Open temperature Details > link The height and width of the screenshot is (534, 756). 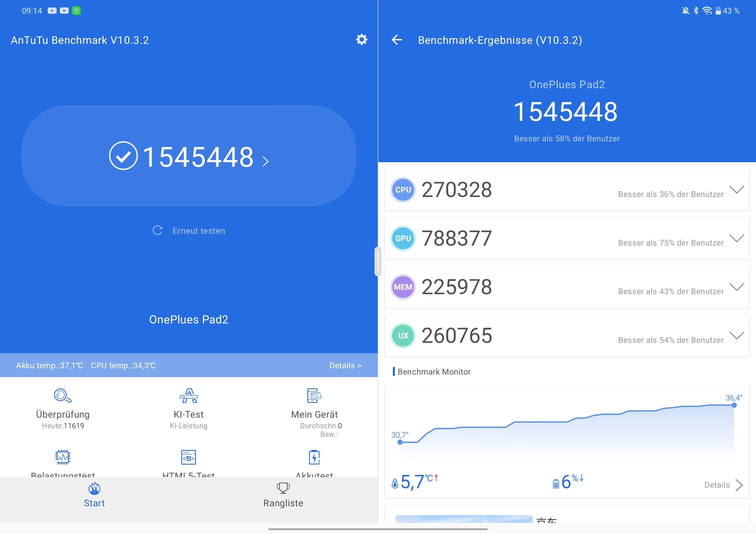point(345,365)
